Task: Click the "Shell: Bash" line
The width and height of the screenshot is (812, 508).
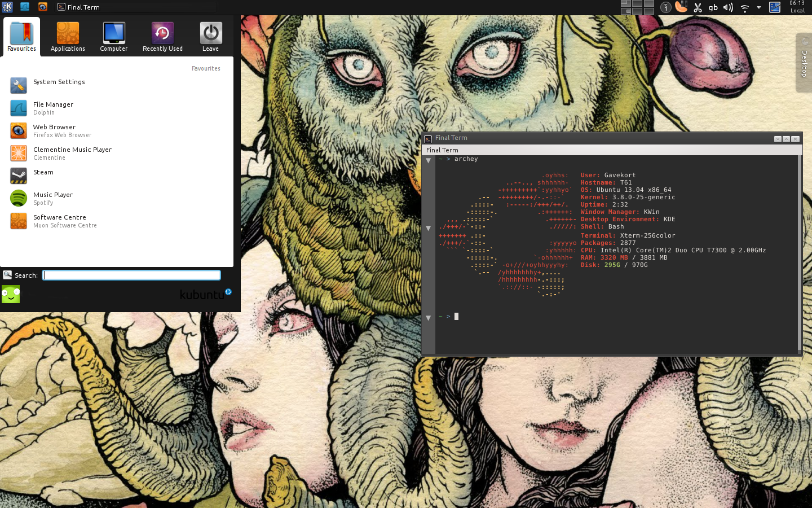Action: (x=602, y=227)
